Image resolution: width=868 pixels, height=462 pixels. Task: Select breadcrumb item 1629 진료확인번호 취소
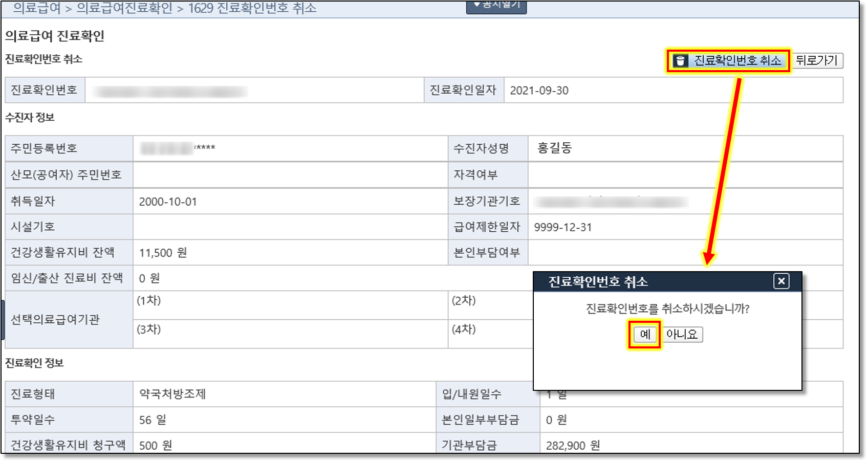(x=252, y=8)
